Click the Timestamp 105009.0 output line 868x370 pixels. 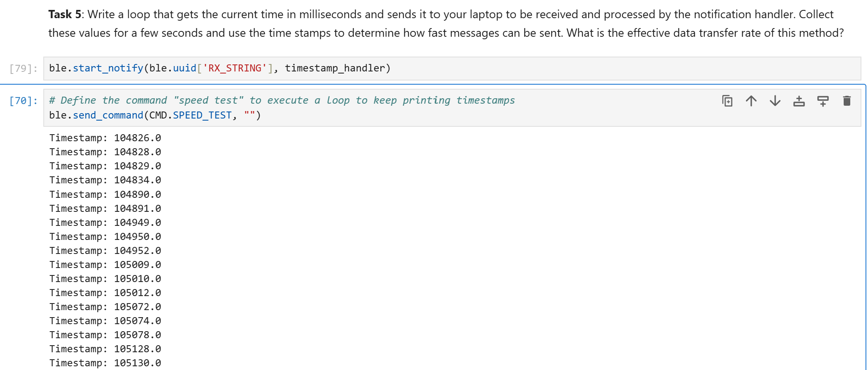pos(105,265)
